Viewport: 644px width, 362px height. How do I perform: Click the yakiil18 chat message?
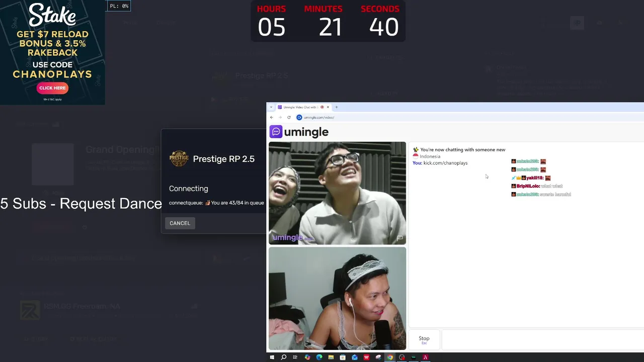[531, 178]
